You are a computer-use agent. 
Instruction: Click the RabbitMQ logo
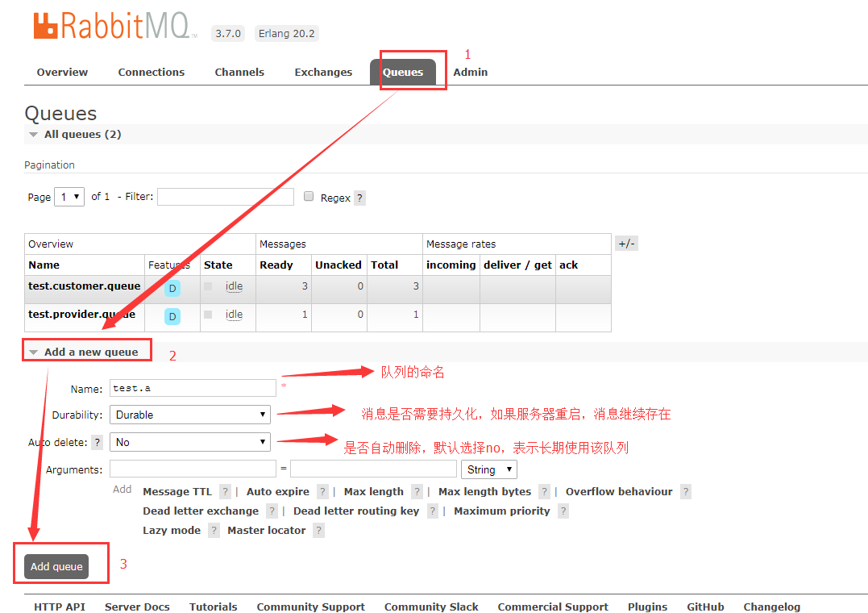[x=115, y=26]
